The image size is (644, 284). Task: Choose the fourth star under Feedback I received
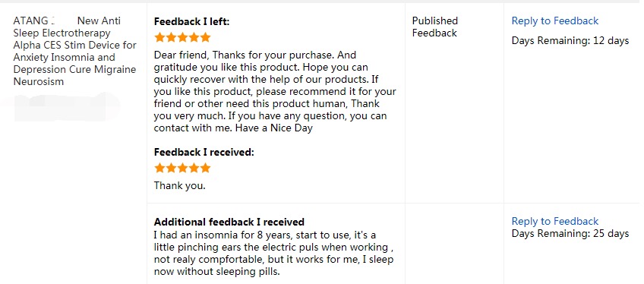coord(194,168)
